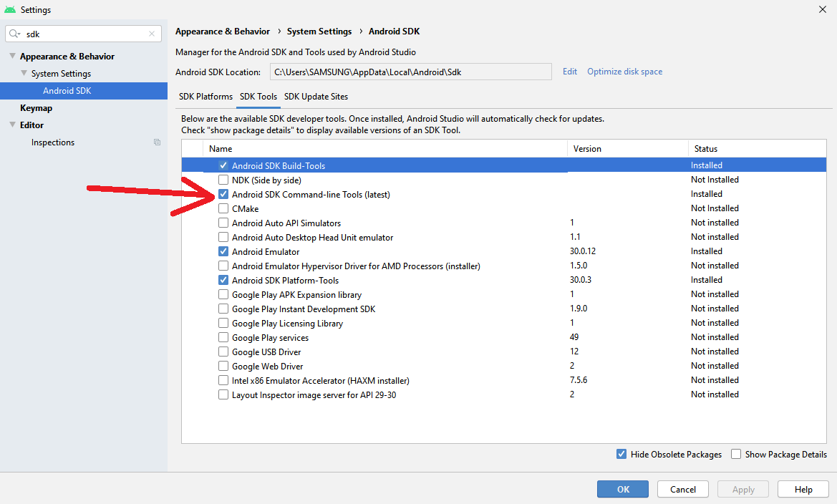Select Android Auto Desktop Head Unit emulator row
The width and height of the screenshot is (837, 504).
[x=504, y=237]
